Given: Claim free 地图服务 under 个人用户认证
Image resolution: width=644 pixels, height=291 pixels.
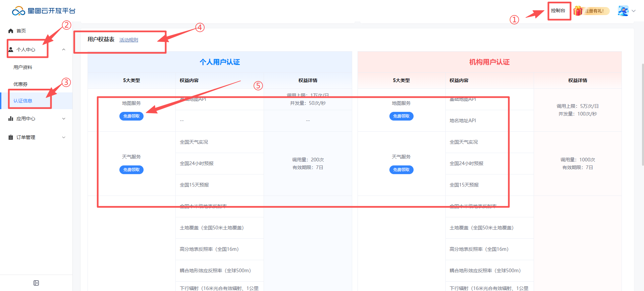Looking at the screenshot, I should click(131, 116).
